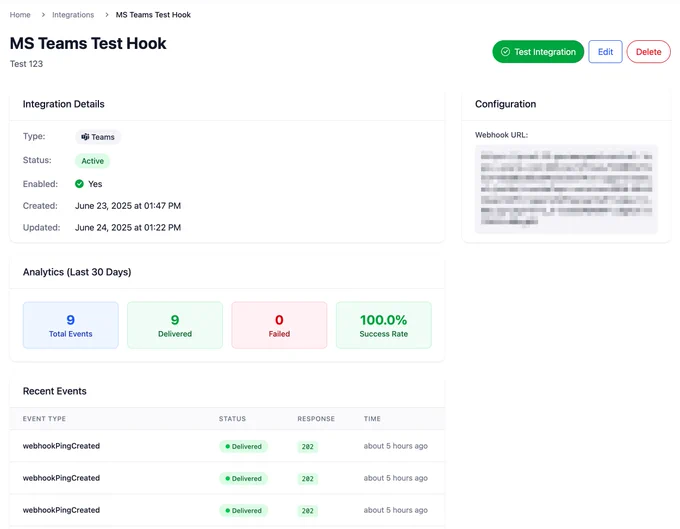Click the MS Teams Test Hook breadcrumb
Image resolution: width=680 pixels, height=529 pixels.
(x=153, y=15)
